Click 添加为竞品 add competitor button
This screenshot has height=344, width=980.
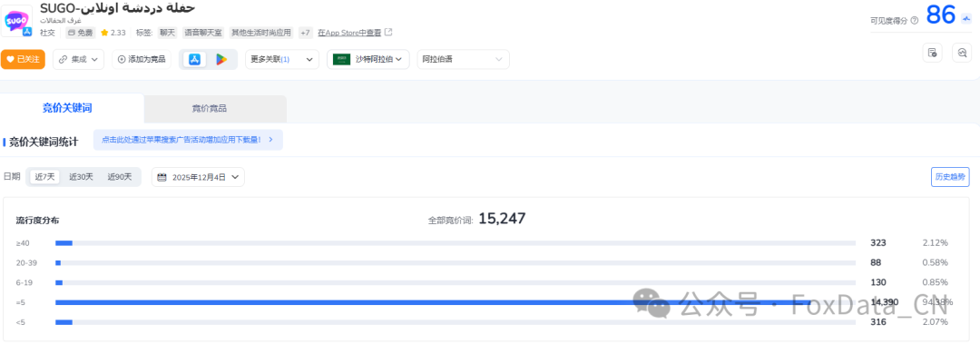coord(142,59)
